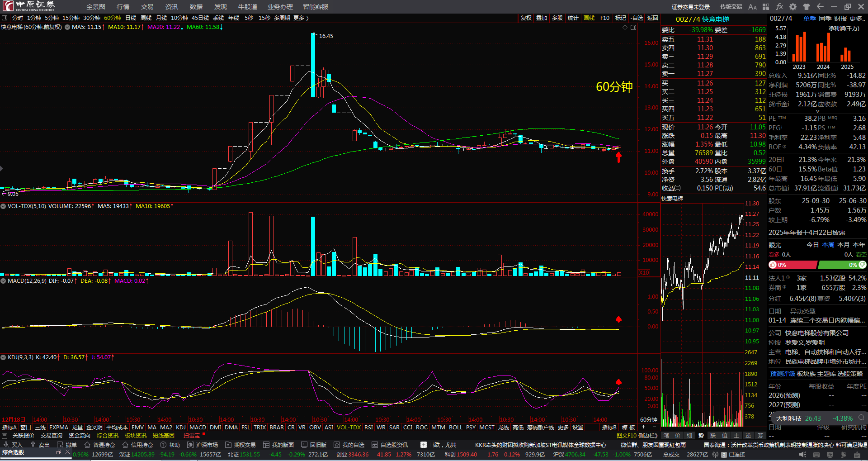This screenshot has height=461, width=868.
Task: Open the KDJ indicator settings dropdown
Action: tap(3, 357)
